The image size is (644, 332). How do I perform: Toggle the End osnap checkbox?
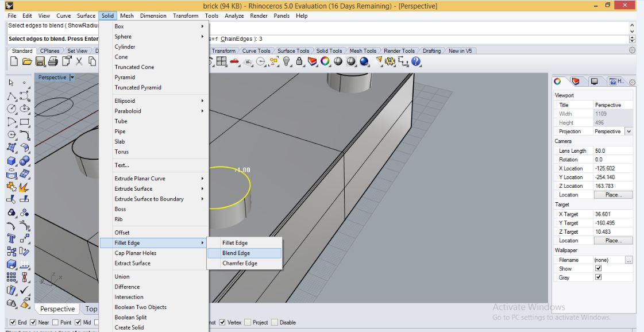point(13,323)
